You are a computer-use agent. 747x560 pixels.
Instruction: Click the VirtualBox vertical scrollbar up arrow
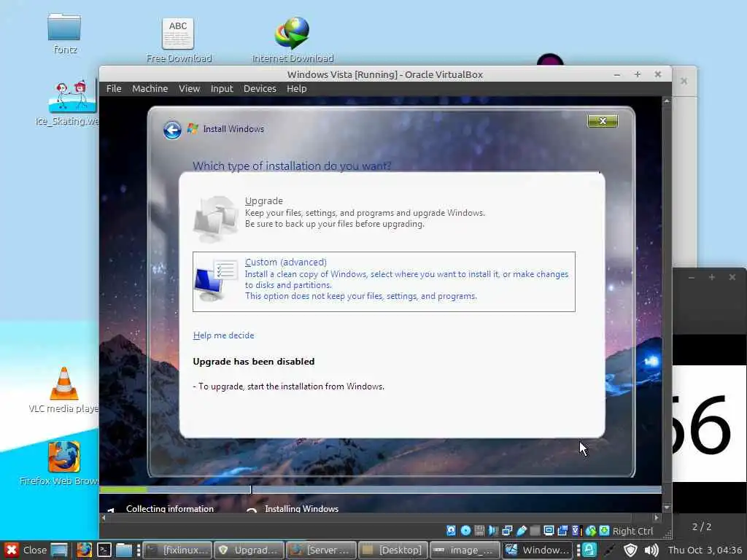tap(667, 101)
